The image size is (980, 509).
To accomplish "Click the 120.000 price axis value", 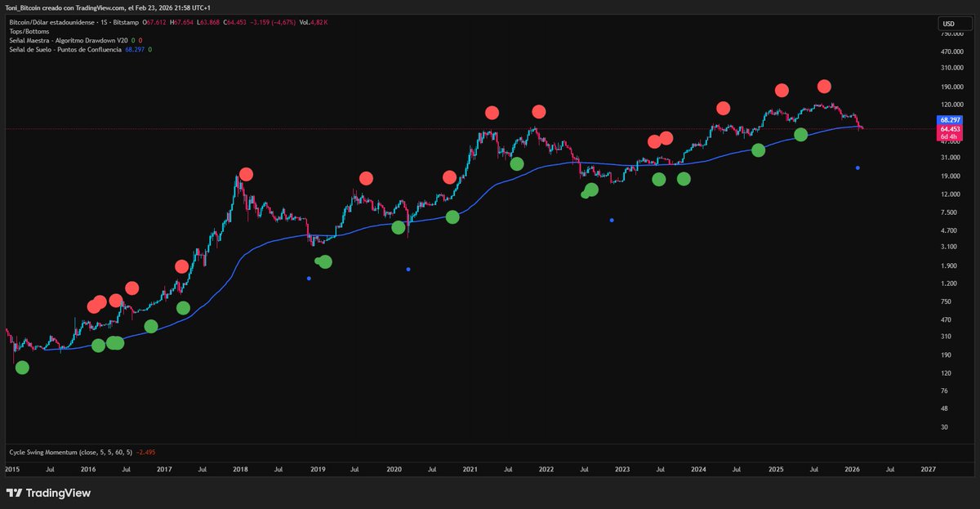I will pos(951,105).
